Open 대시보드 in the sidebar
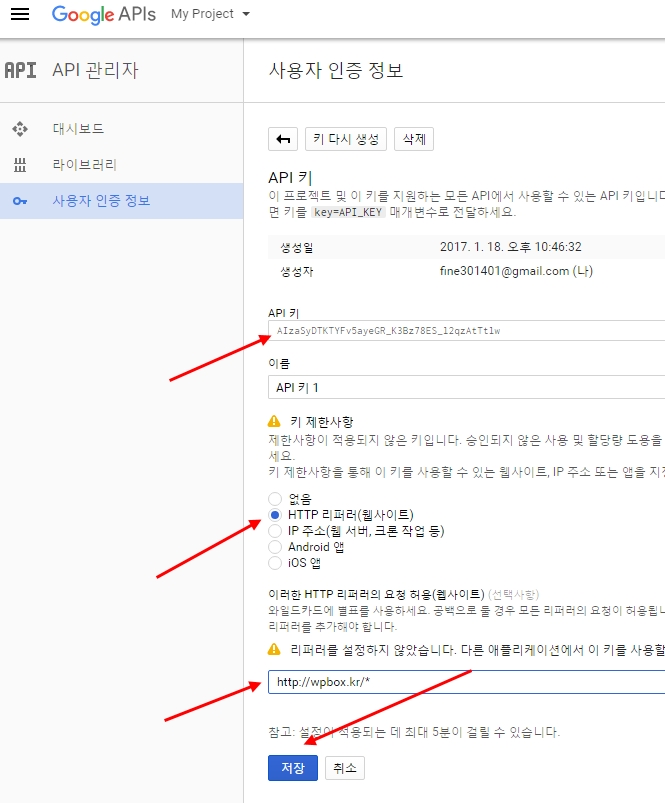Viewport: 665px width, 803px height. click(x=78, y=129)
